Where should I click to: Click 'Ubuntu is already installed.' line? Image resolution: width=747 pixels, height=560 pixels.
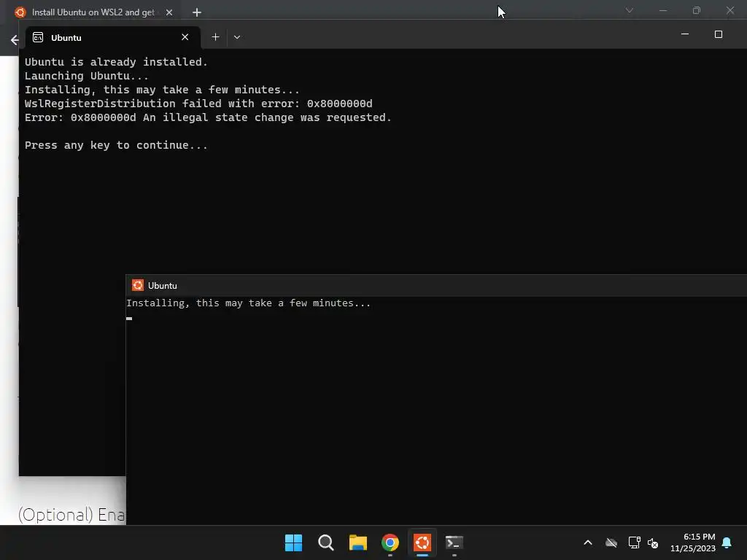click(x=116, y=62)
